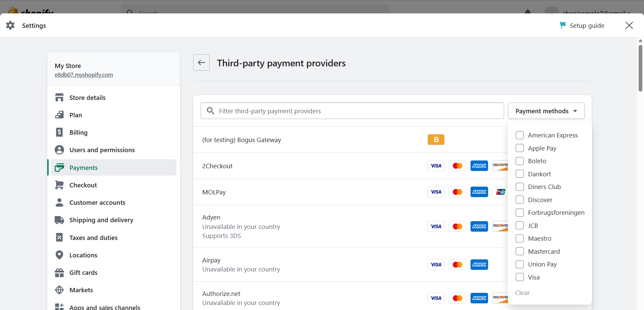The image size is (644, 310).
Task: Tick the Dankort checkbox
Action: click(x=520, y=174)
